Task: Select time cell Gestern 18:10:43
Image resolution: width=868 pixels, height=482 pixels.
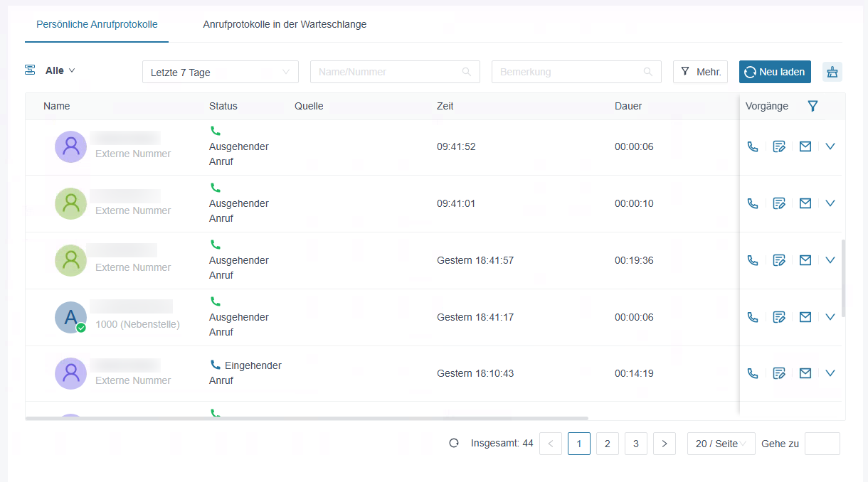Action: (475, 373)
